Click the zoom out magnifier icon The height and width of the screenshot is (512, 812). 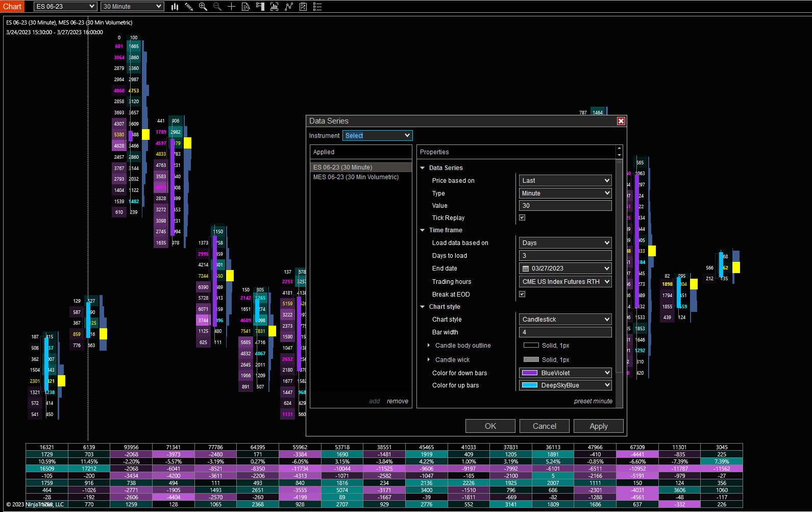[x=217, y=7]
